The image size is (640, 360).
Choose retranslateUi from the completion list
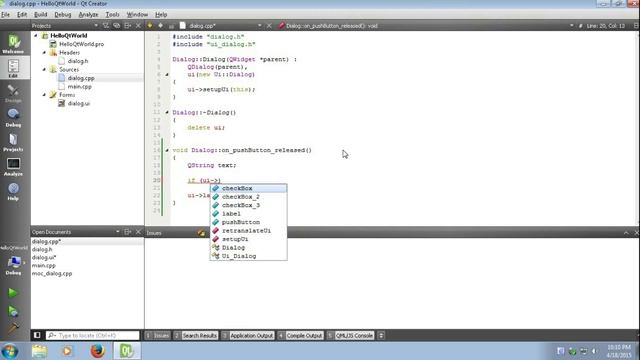point(249,231)
